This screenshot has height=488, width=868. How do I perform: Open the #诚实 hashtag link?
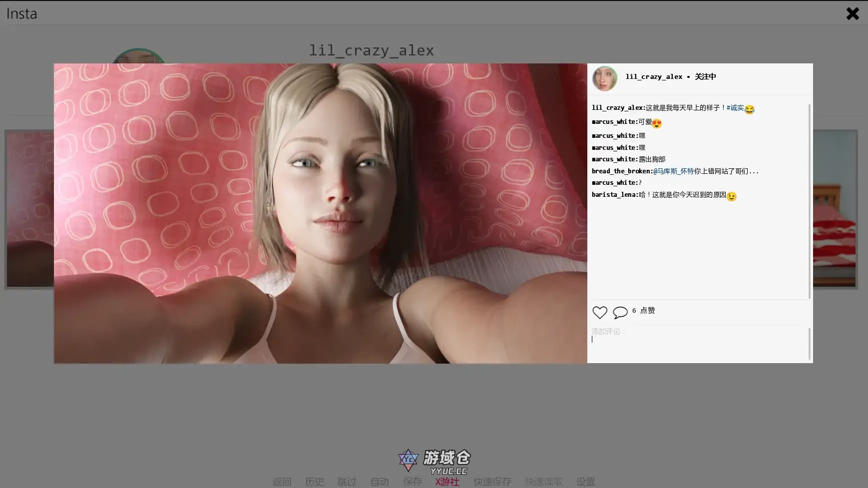[x=735, y=108]
